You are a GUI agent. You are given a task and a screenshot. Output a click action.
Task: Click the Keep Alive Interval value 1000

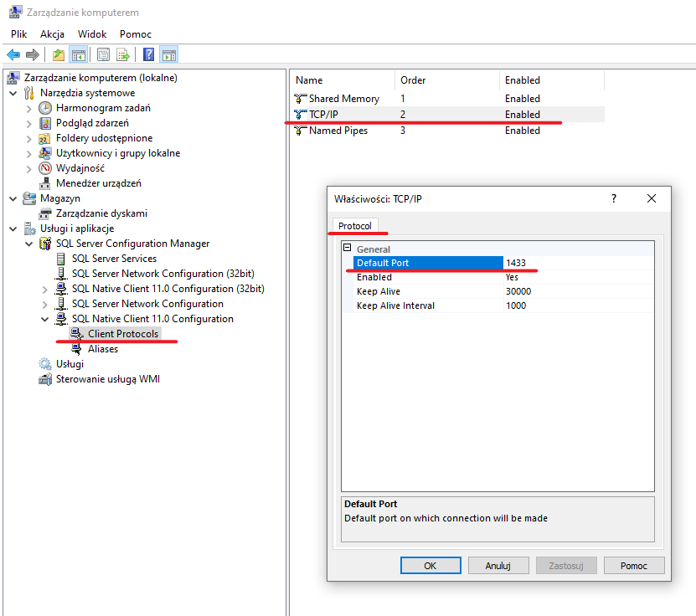(x=515, y=305)
